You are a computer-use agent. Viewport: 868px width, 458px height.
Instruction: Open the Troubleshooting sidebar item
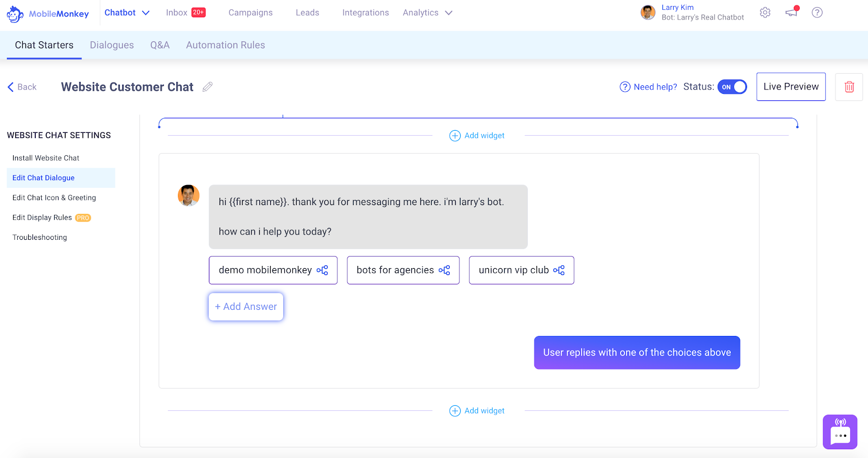point(40,238)
